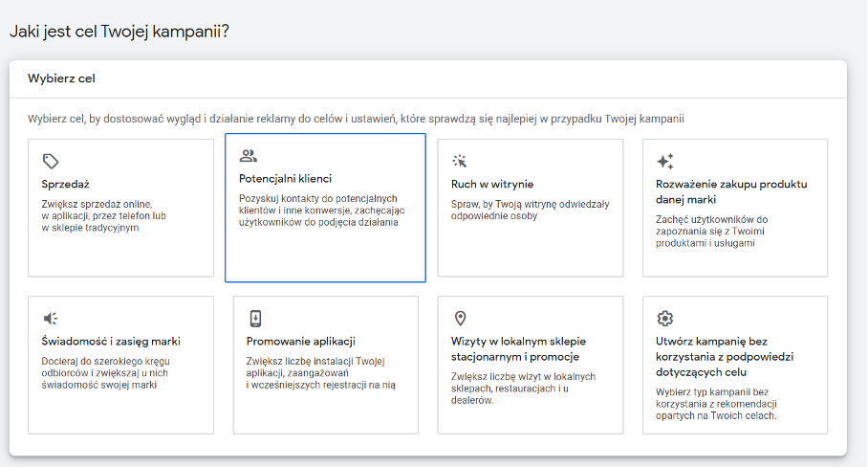Click the price tag icon for Sprzedaż
The image size is (868, 467).
pos(51,161)
